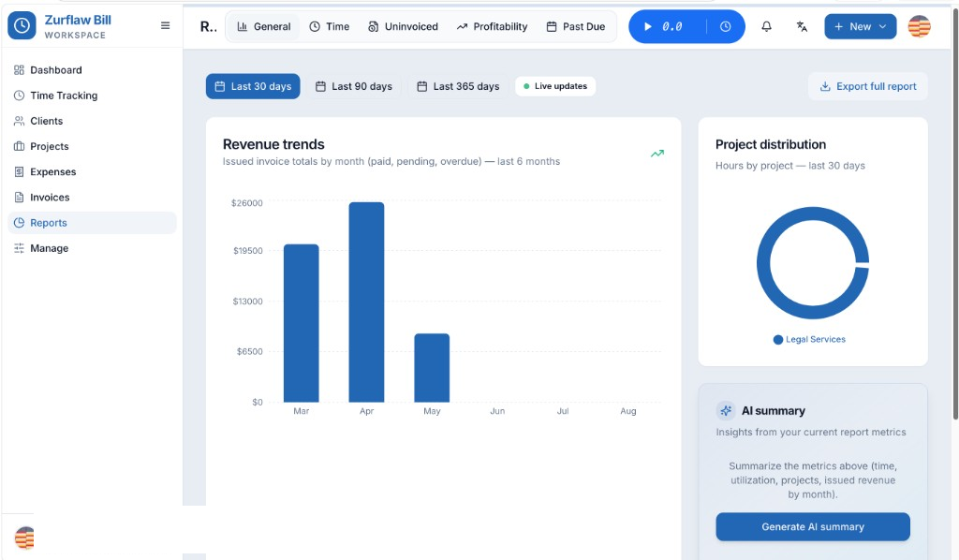This screenshot has height=560, width=959.
Task: Click the Revenue trends trending-up icon
Action: coord(657,154)
